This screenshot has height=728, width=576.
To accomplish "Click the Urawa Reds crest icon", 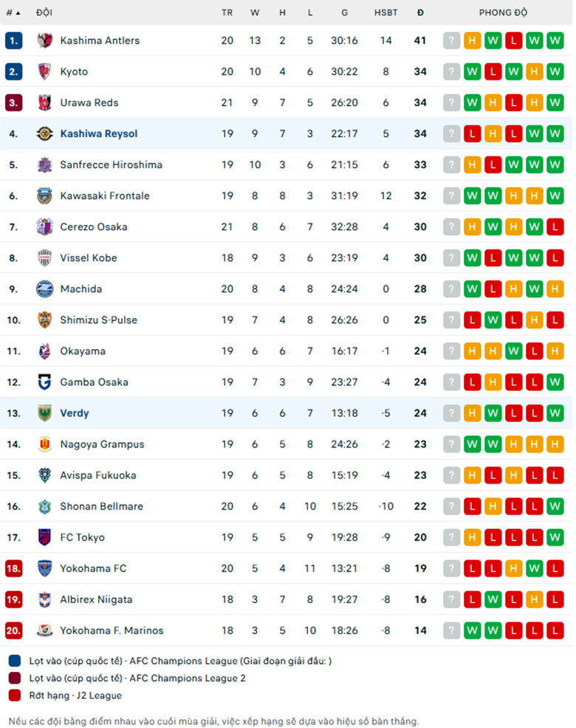I will (44, 103).
